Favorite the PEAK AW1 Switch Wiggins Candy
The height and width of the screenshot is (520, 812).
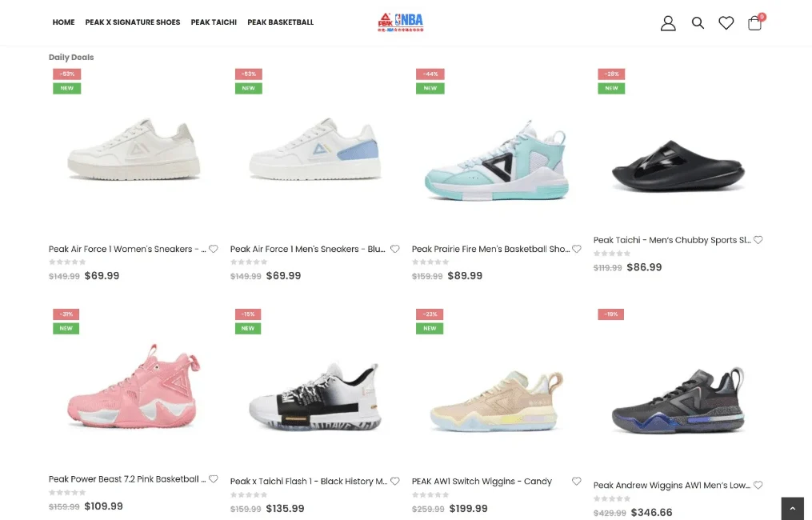click(x=576, y=481)
